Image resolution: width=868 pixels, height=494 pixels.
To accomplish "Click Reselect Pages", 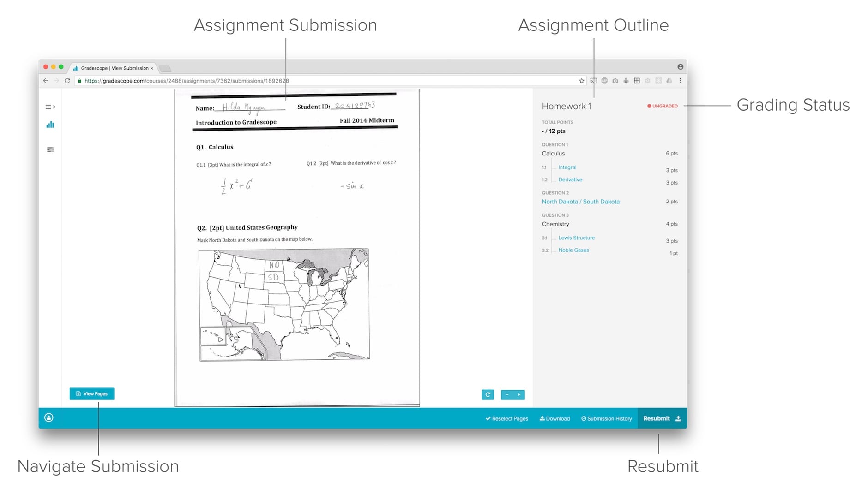I will point(506,419).
